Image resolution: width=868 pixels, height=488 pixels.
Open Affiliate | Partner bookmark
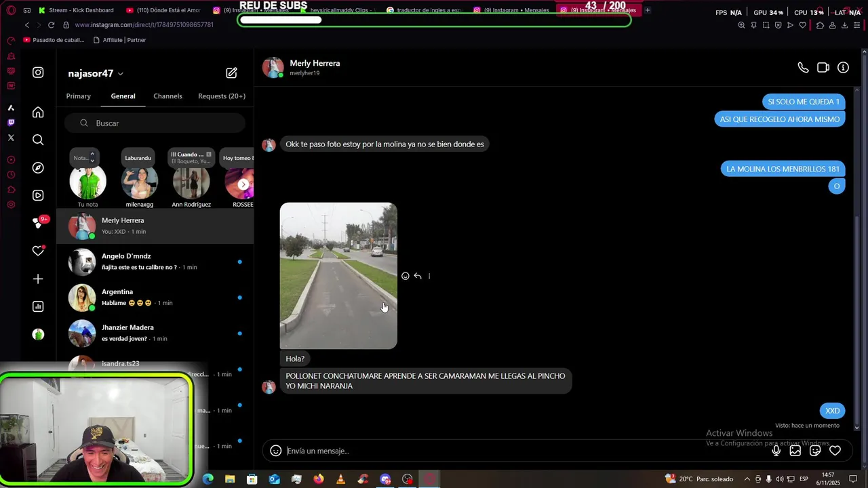[119, 40]
